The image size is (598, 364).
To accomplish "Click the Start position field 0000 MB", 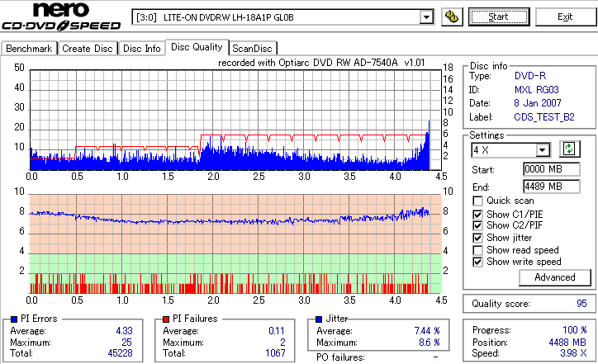I will (x=552, y=169).
